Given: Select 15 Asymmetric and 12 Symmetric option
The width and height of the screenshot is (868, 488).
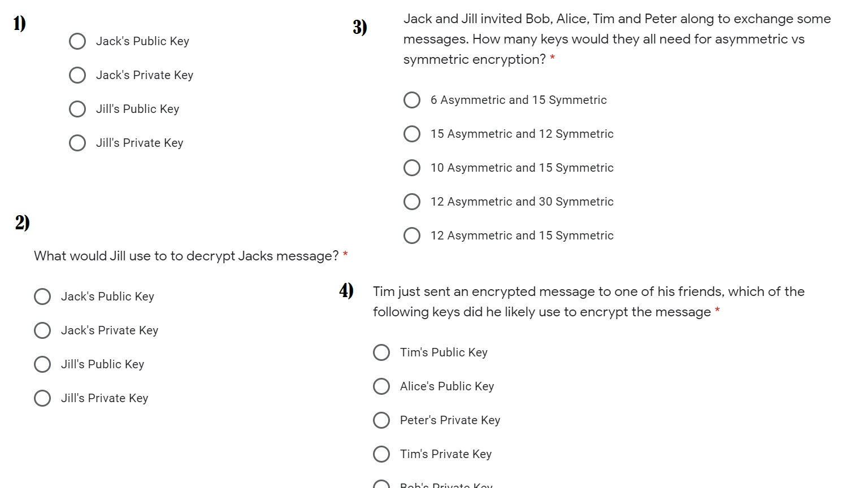Looking at the screenshot, I should click(x=412, y=134).
